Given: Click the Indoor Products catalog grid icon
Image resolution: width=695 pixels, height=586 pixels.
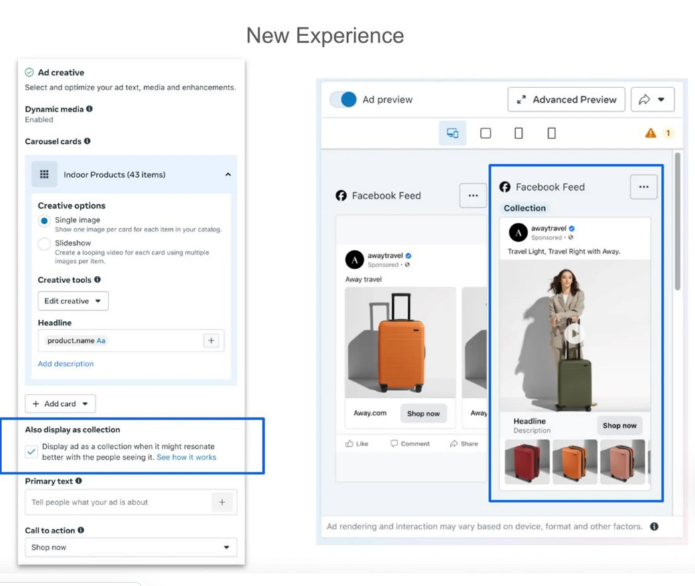Looking at the screenshot, I should click(x=44, y=174).
